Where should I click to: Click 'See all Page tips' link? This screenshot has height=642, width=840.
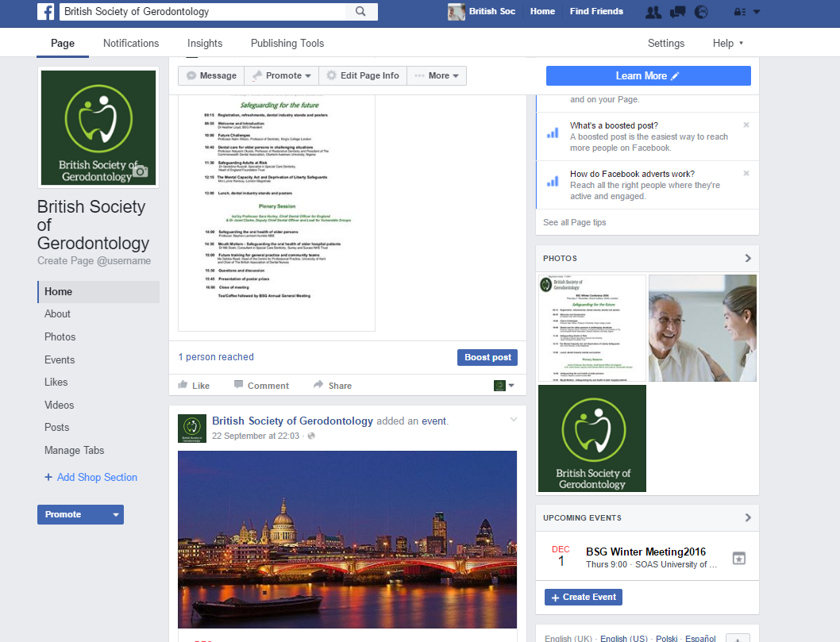[x=574, y=222]
